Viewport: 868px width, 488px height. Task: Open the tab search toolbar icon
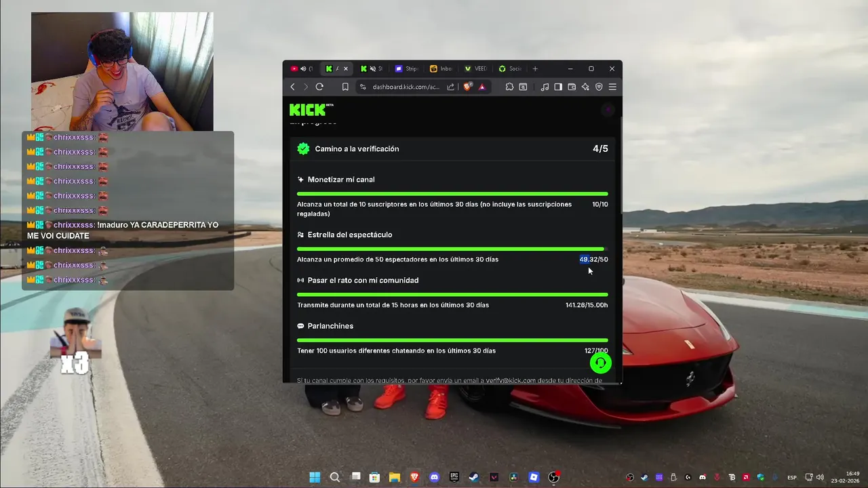point(523,87)
